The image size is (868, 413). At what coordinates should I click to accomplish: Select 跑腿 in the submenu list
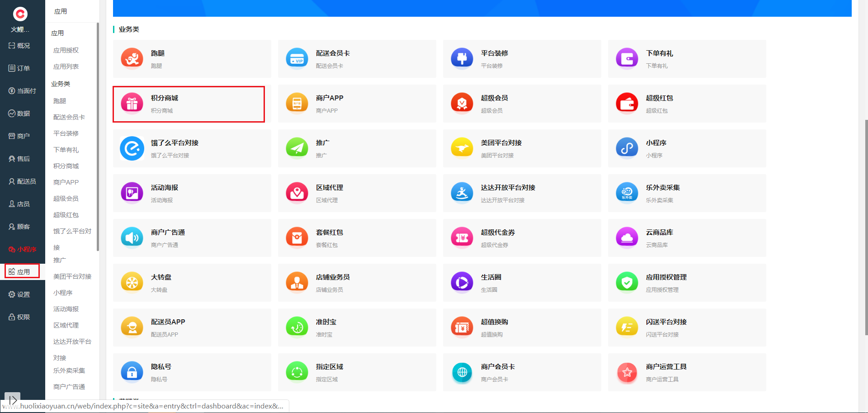[60, 101]
